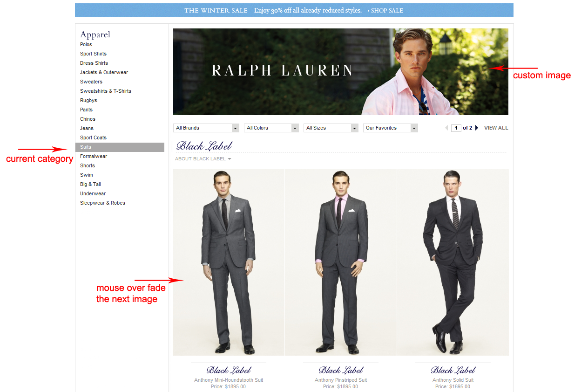
Task: Expand About Black Label section
Action: tap(203, 159)
